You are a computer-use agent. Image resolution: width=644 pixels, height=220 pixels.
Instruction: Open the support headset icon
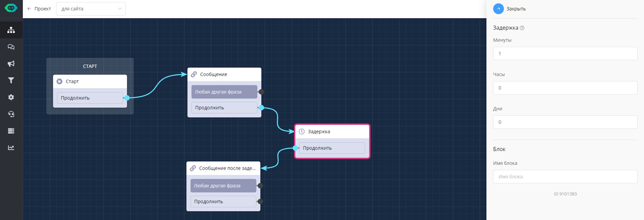click(x=11, y=114)
